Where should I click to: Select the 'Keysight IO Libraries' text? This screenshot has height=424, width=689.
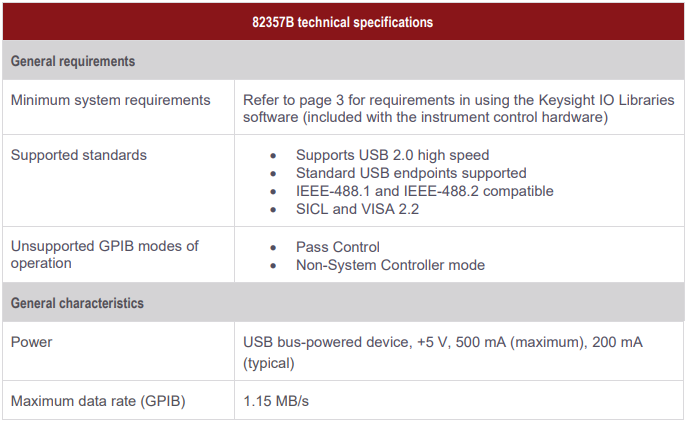pos(606,100)
